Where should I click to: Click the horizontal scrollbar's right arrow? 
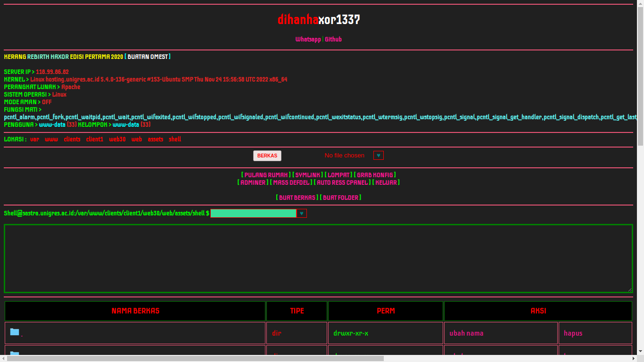[x=633, y=358]
